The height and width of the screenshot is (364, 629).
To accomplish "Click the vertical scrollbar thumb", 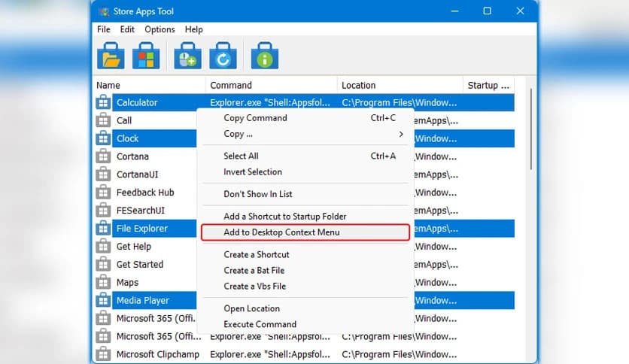I will click(531, 129).
